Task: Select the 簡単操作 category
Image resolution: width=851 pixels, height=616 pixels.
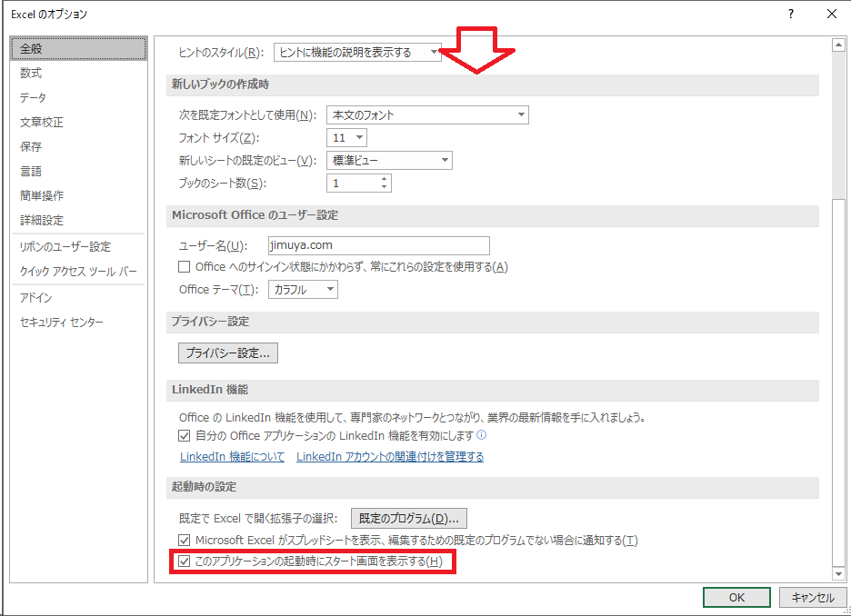Action: click(79, 195)
